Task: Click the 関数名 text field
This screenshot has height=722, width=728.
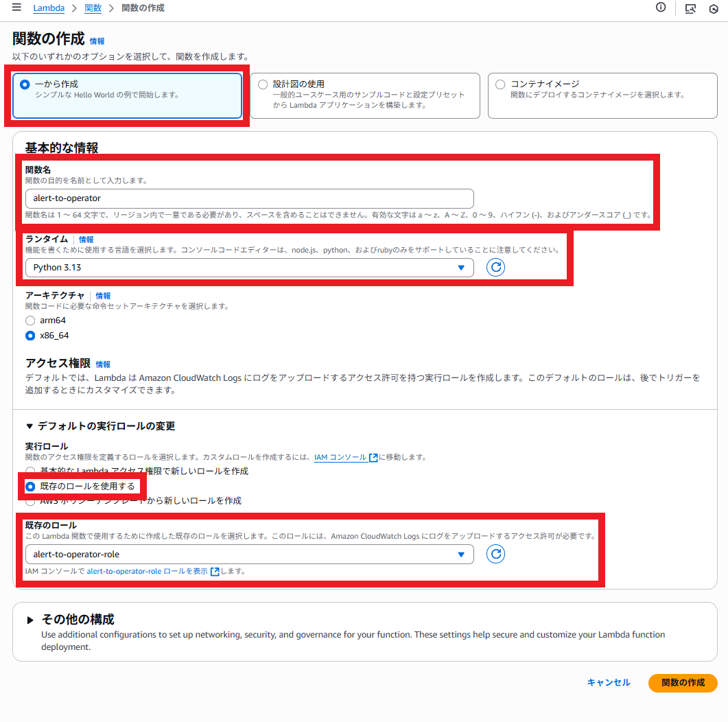Action: pyautogui.click(x=249, y=198)
